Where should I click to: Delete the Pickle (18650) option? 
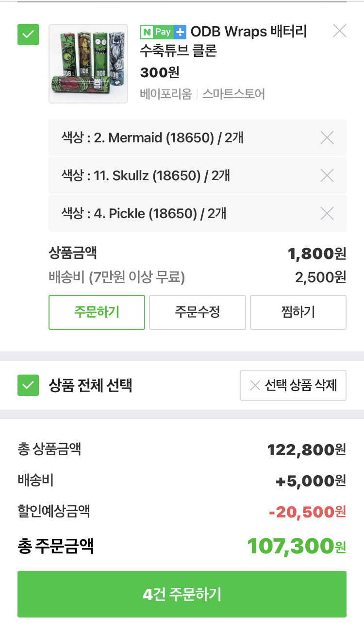pyautogui.click(x=327, y=213)
